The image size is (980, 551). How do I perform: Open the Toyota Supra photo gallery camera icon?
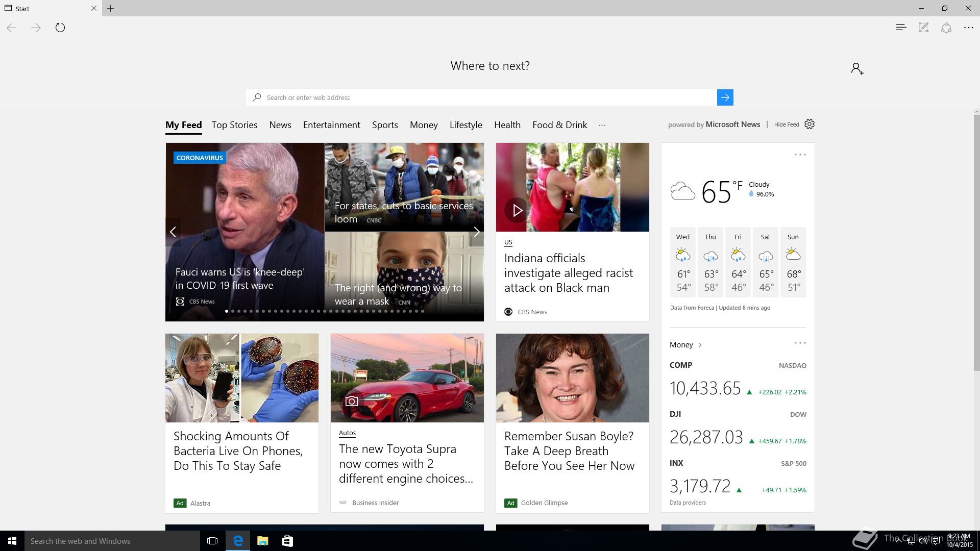[x=351, y=401]
